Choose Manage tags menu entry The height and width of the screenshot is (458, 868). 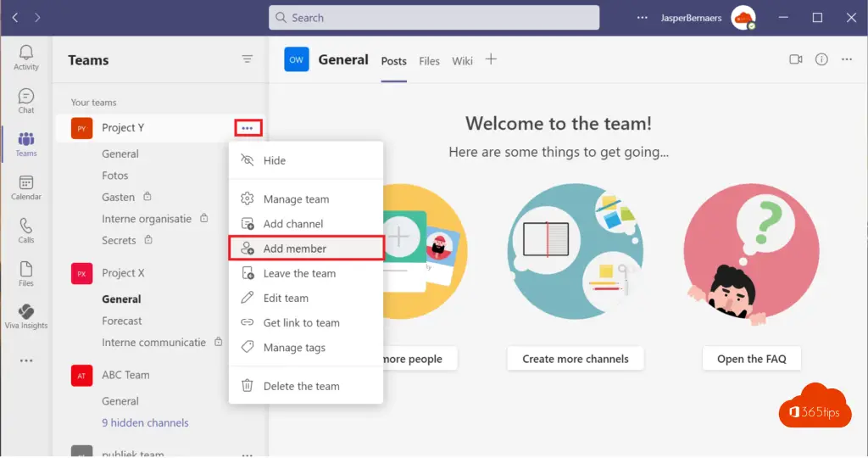point(305,348)
